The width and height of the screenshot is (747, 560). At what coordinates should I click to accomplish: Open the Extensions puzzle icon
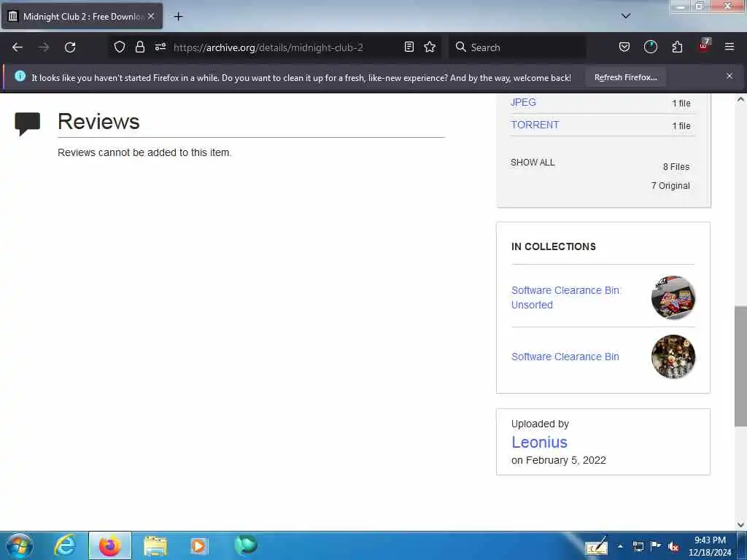click(677, 47)
